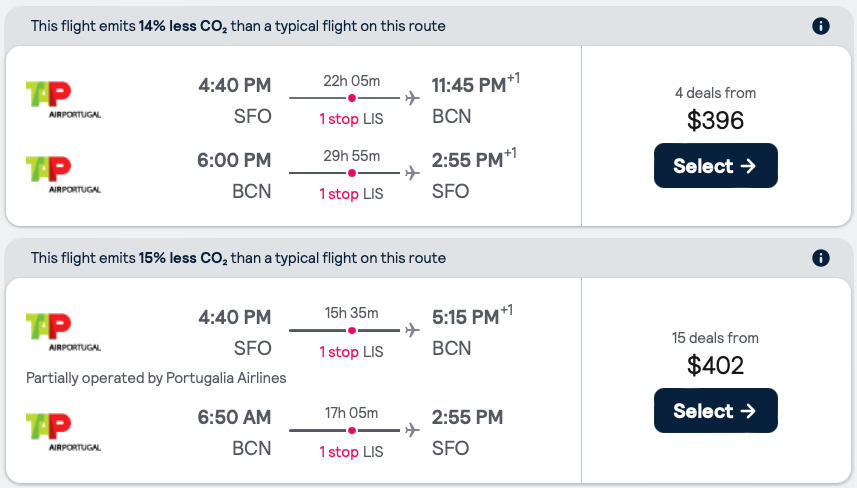Click the red stop dot on the 29h 55m line

[x=352, y=173]
